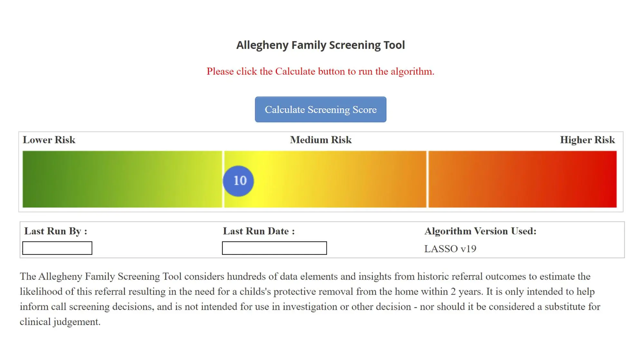Click the yellow-orange Medium Risk bar segment
644x361 pixels.
pyautogui.click(x=325, y=179)
